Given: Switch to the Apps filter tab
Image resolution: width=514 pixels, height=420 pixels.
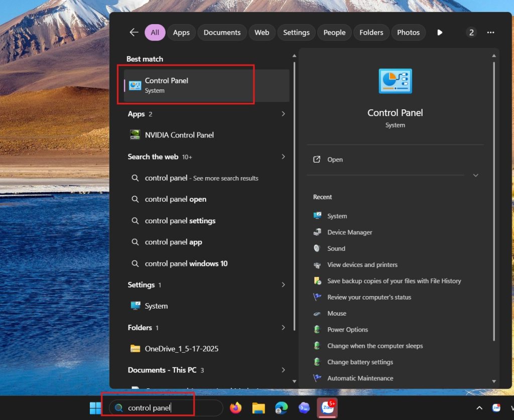Looking at the screenshot, I should tap(181, 33).
